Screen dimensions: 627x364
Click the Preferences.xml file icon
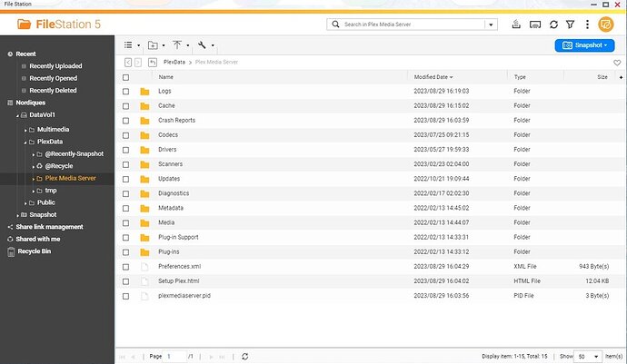tap(144, 267)
